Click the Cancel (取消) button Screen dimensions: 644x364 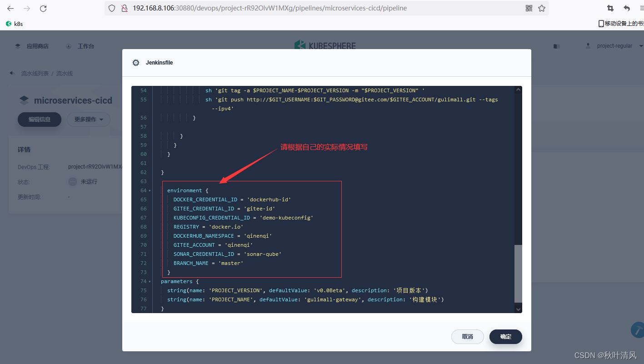click(468, 337)
